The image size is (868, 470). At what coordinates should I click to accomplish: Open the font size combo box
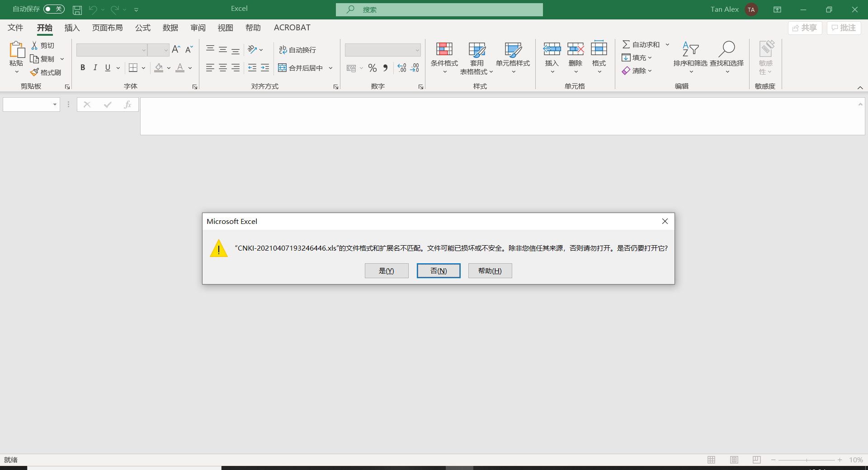[158, 50]
